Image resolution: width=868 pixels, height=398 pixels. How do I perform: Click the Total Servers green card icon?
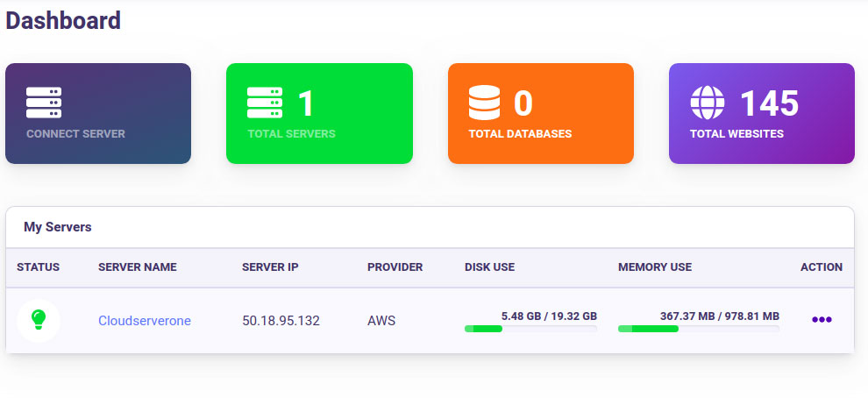pyautogui.click(x=265, y=103)
